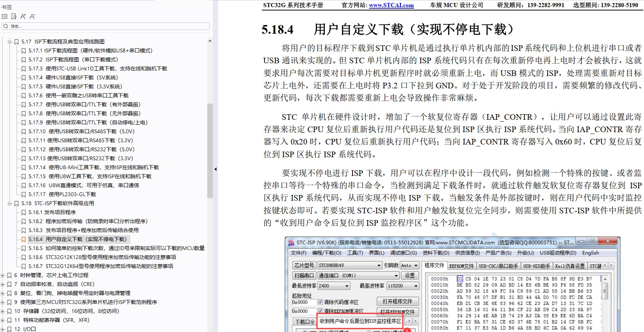
Task: Click 设置 button in STC-ISP image
Action: coord(409,275)
